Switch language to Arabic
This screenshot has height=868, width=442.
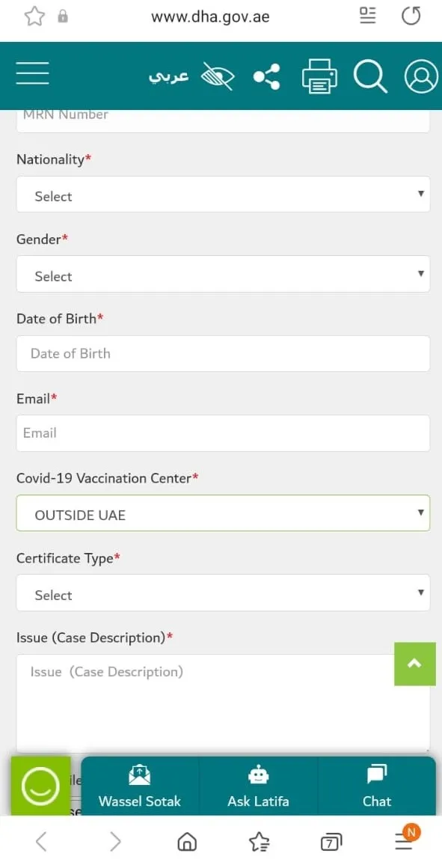(169, 76)
